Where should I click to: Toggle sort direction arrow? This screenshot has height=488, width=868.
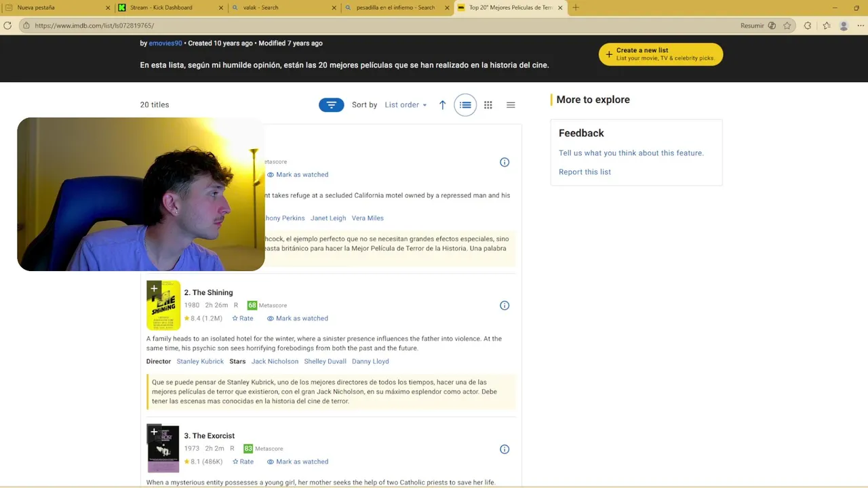coord(442,105)
